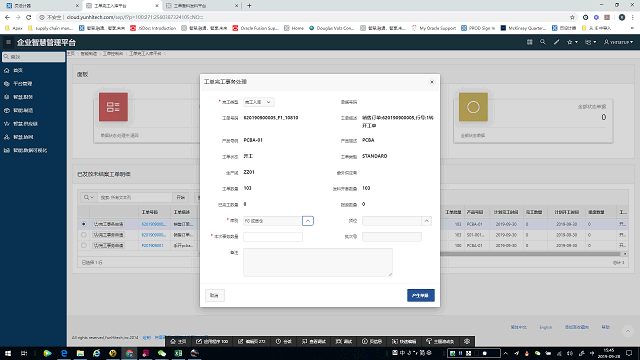Click Application 100 in developer toolbar
This screenshot has height=360, width=640.
tap(212, 341)
